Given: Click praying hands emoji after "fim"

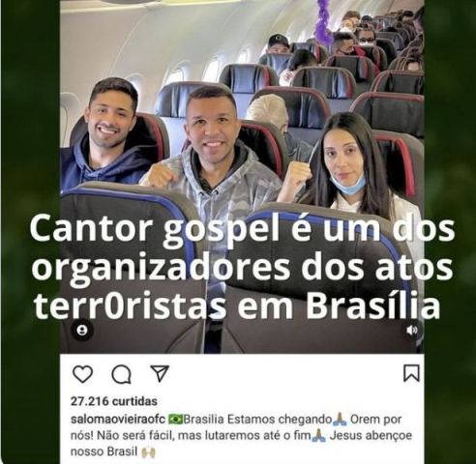Looking at the screenshot, I should pyautogui.click(x=319, y=436).
